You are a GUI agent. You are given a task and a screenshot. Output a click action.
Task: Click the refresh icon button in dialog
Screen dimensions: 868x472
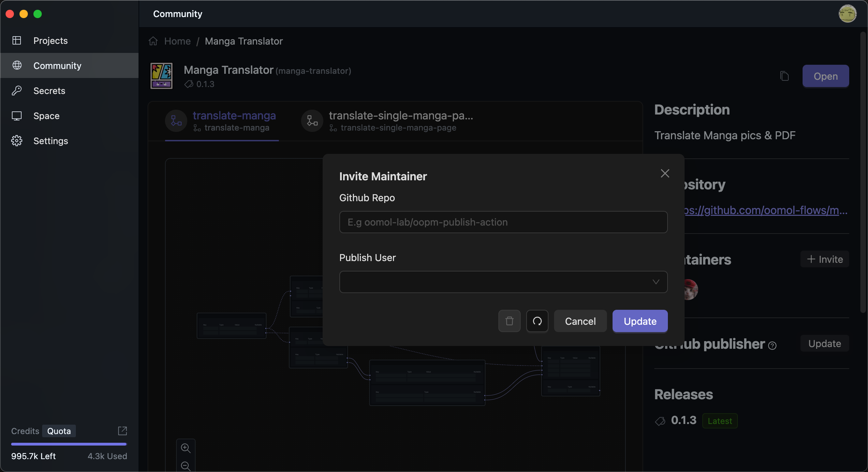[x=537, y=321]
